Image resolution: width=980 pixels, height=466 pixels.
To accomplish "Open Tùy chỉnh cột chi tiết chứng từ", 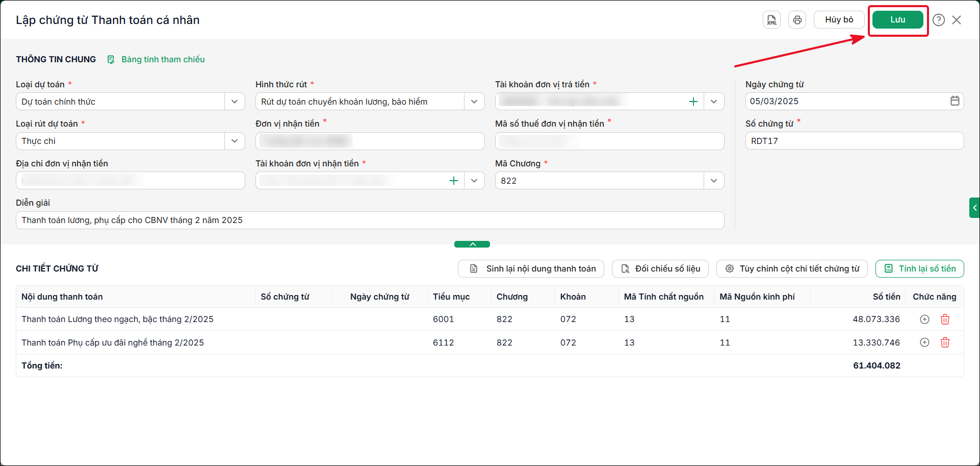I will tap(792, 268).
